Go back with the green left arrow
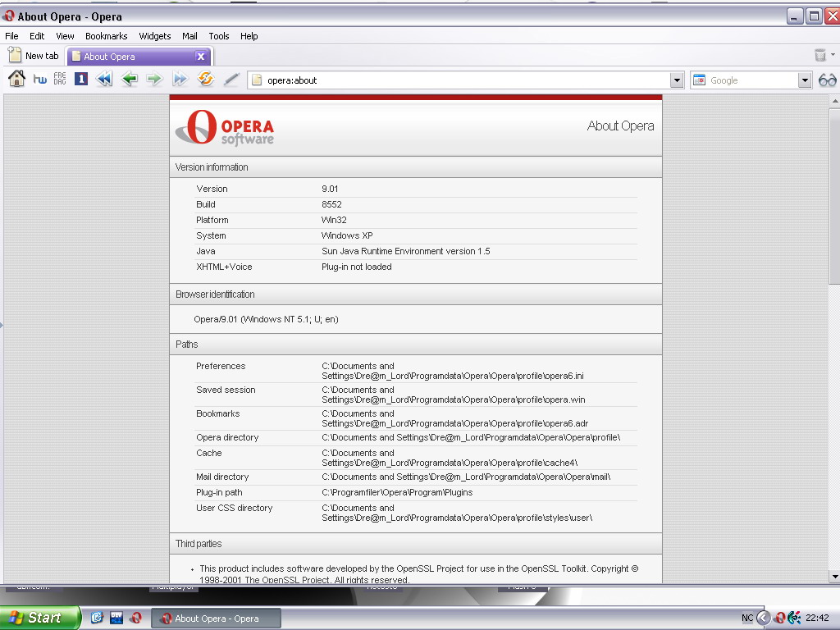840x630 pixels. pyautogui.click(x=130, y=80)
